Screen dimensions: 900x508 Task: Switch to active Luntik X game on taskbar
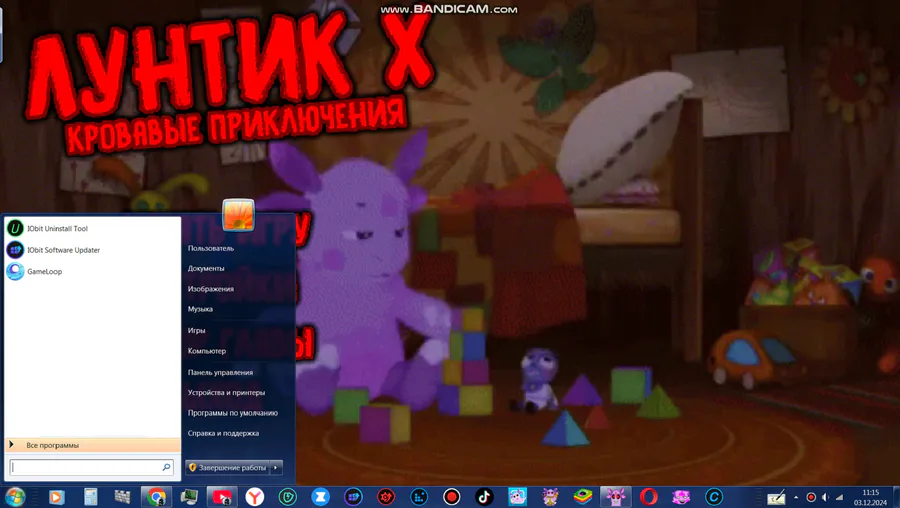pos(615,497)
